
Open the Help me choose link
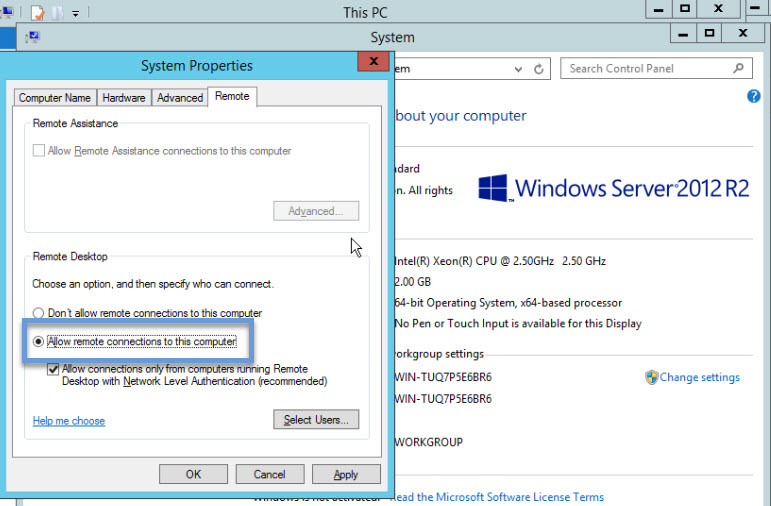69,421
